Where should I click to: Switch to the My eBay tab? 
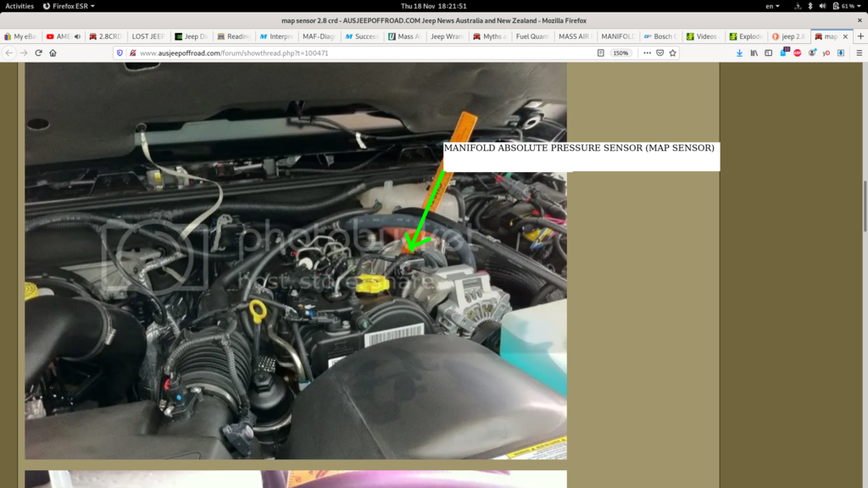click(20, 36)
